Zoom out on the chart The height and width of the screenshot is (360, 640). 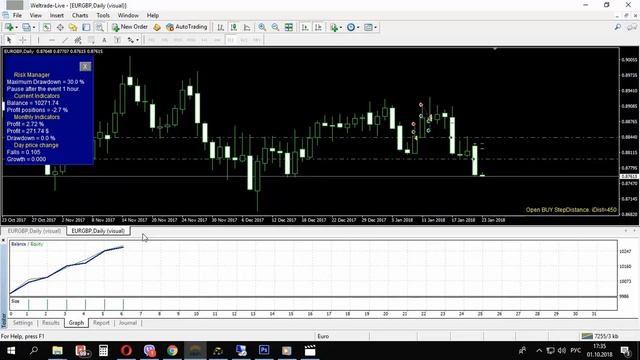point(276,27)
